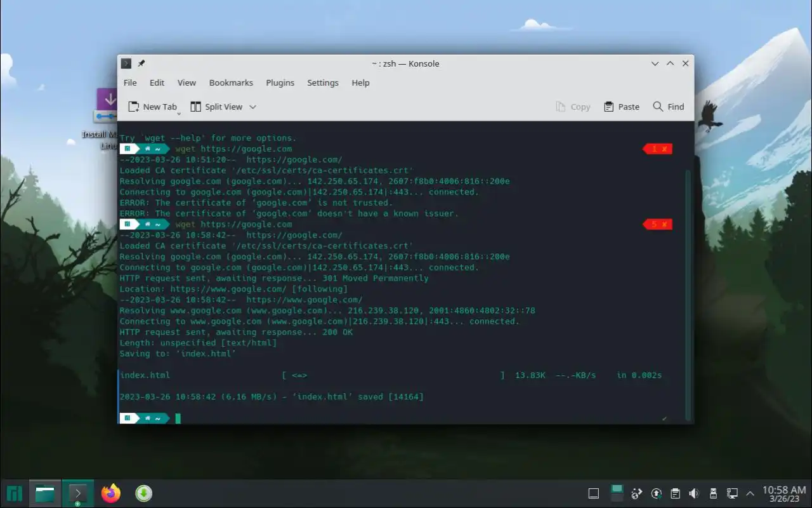
Task: Open the View menu
Action: [x=187, y=83]
